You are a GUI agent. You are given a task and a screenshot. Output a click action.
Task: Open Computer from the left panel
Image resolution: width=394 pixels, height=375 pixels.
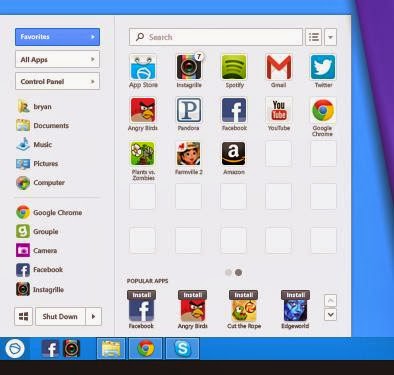coord(40,183)
